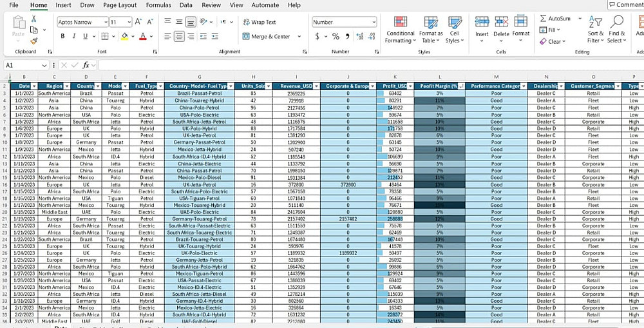Click revenue cell 2369226
Image resolution: width=644 pixels, height=328 pixels.
(296, 93)
